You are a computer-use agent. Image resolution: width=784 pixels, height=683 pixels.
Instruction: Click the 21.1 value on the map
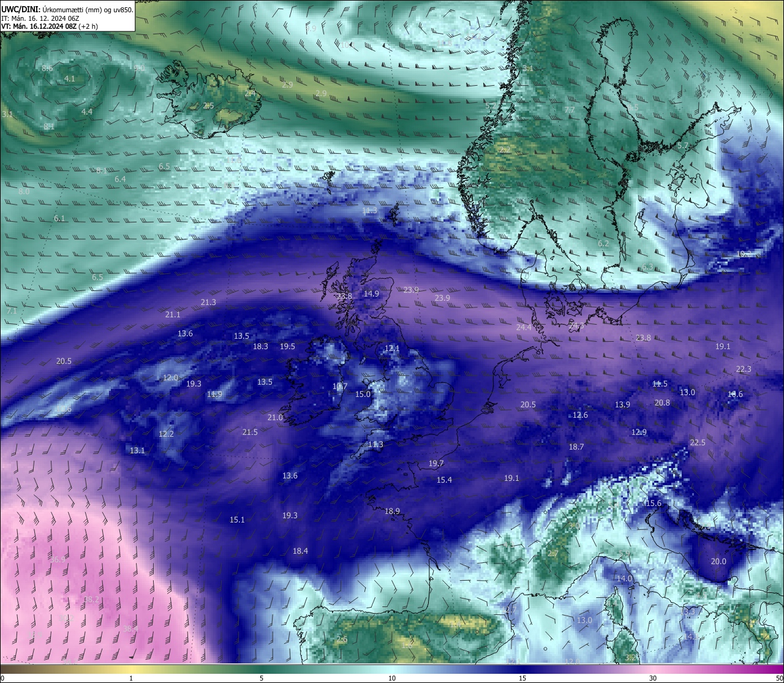coord(173,314)
